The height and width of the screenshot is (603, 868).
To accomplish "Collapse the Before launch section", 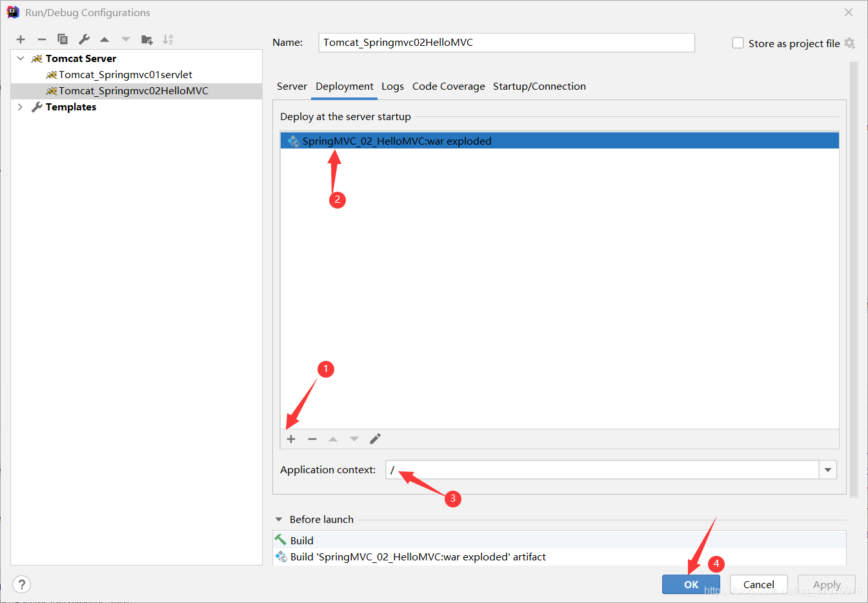I will 279,519.
